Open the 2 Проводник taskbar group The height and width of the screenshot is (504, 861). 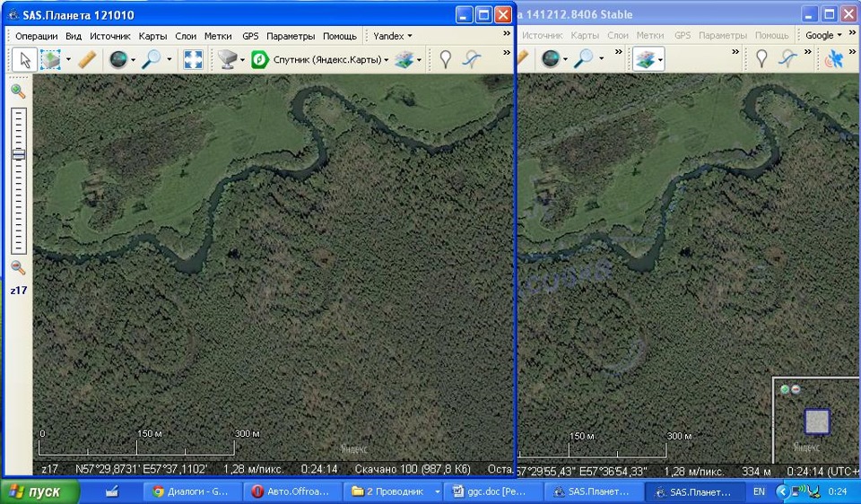[x=394, y=491]
